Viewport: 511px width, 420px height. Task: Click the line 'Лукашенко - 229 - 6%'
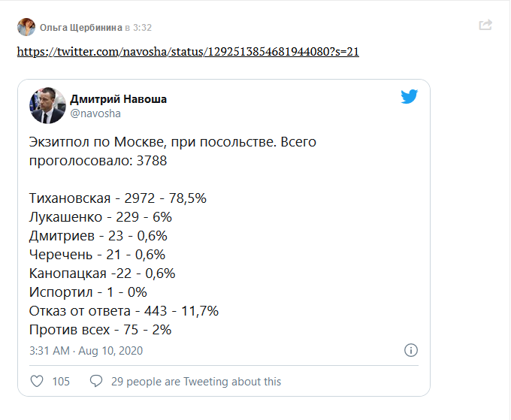coord(101,217)
